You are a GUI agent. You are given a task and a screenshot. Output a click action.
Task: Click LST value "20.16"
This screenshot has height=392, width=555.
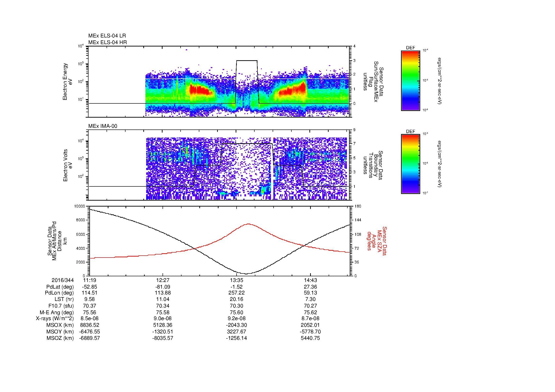coord(236,300)
